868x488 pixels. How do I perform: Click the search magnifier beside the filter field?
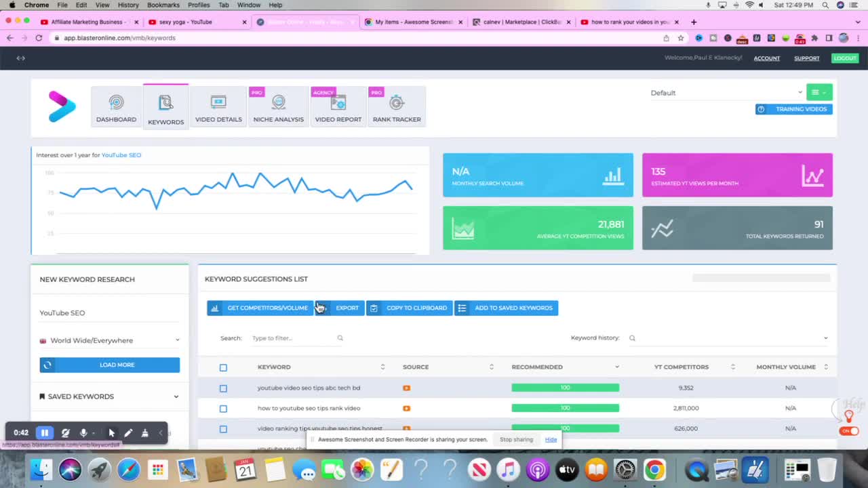point(340,338)
